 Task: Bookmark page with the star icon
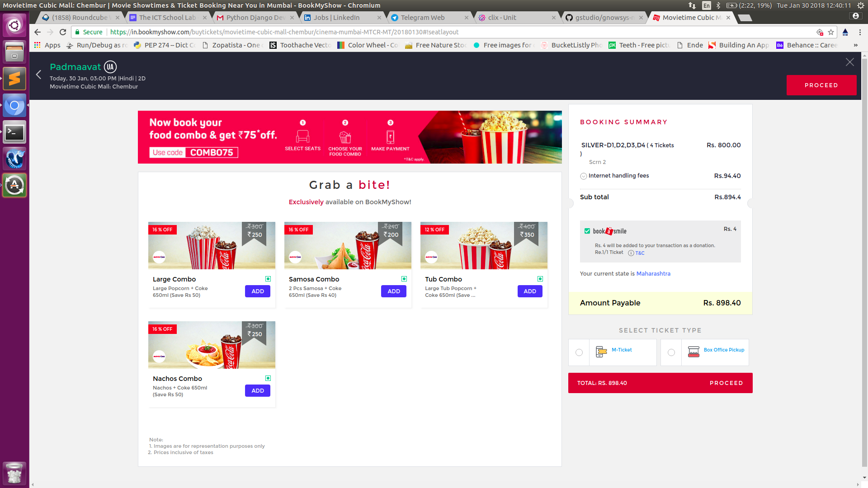point(831,32)
